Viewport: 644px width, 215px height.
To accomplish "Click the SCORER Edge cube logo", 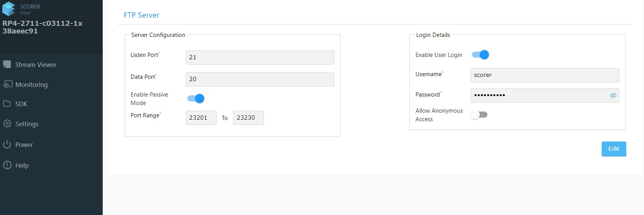I will pyautogui.click(x=8, y=9).
